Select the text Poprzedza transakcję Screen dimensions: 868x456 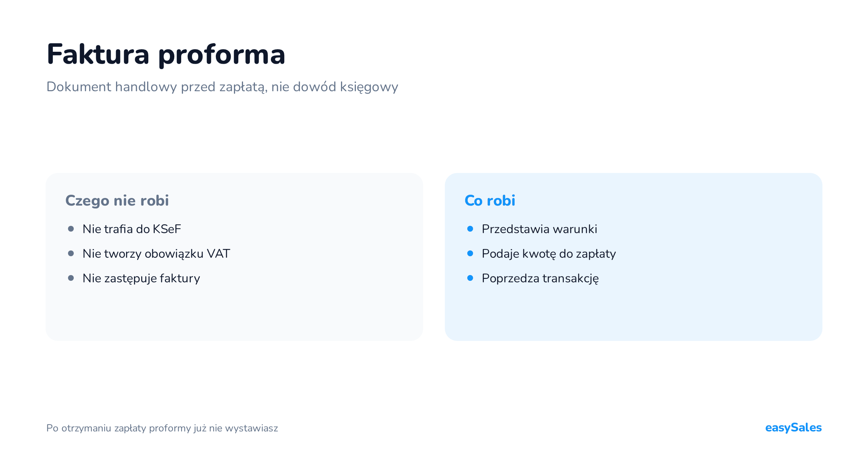tap(540, 279)
